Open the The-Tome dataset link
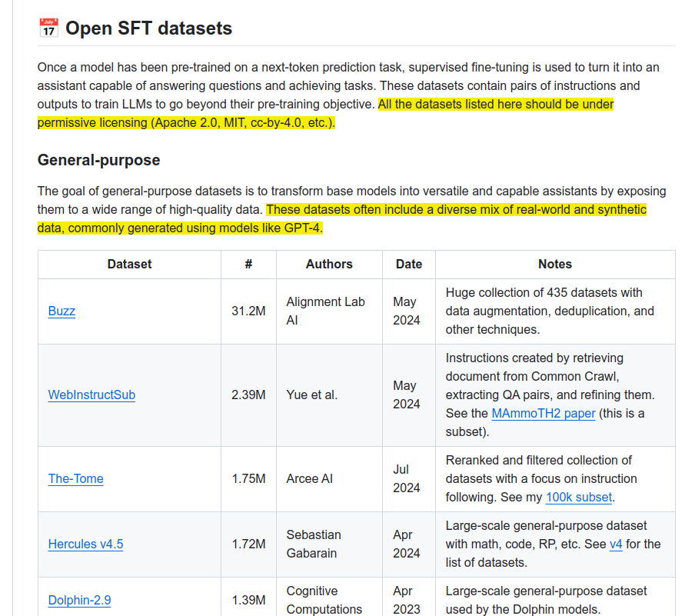 tap(75, 478)
